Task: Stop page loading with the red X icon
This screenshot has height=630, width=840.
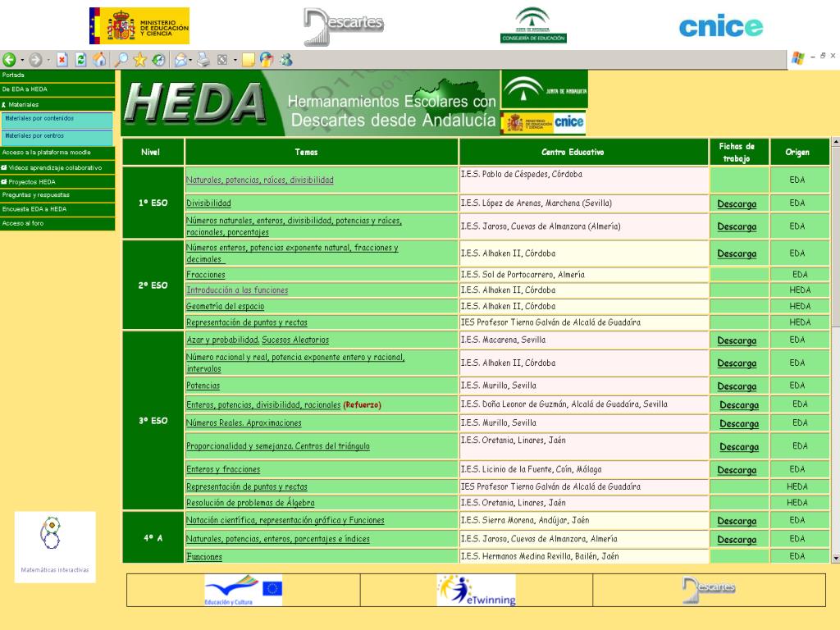Action: [62, 59]
